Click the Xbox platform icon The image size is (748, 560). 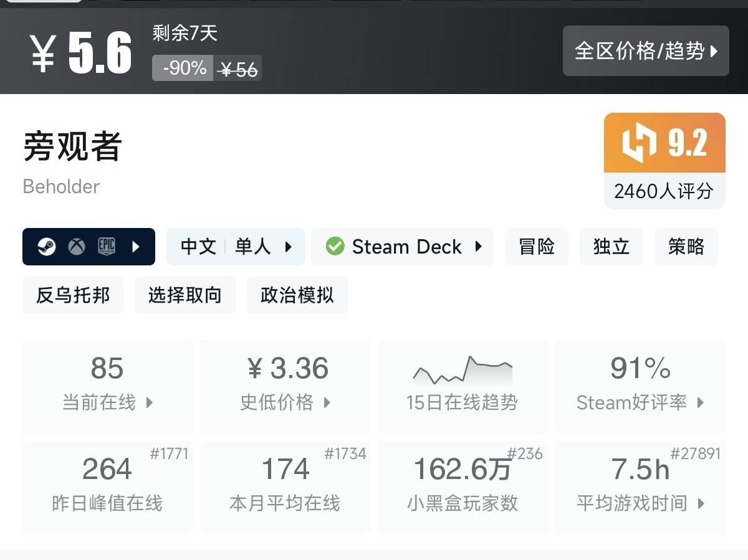pos(77,247)
